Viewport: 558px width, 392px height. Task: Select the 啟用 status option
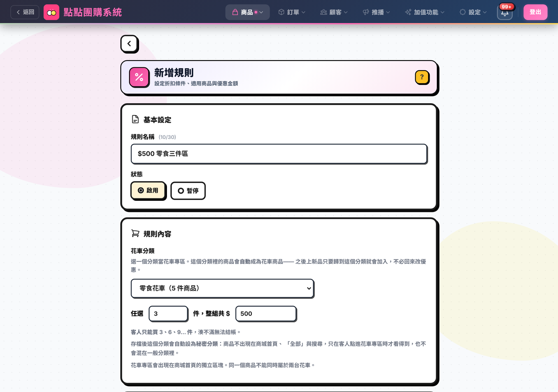coord(148,190)
